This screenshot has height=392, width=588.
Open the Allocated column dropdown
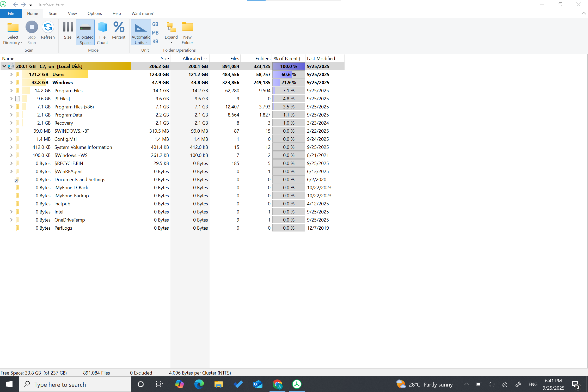coord(206,58)
